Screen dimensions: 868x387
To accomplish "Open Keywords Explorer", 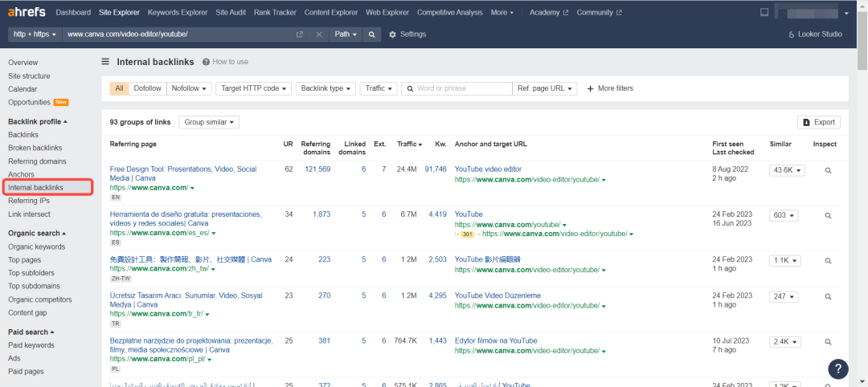I will coord(178,12).
